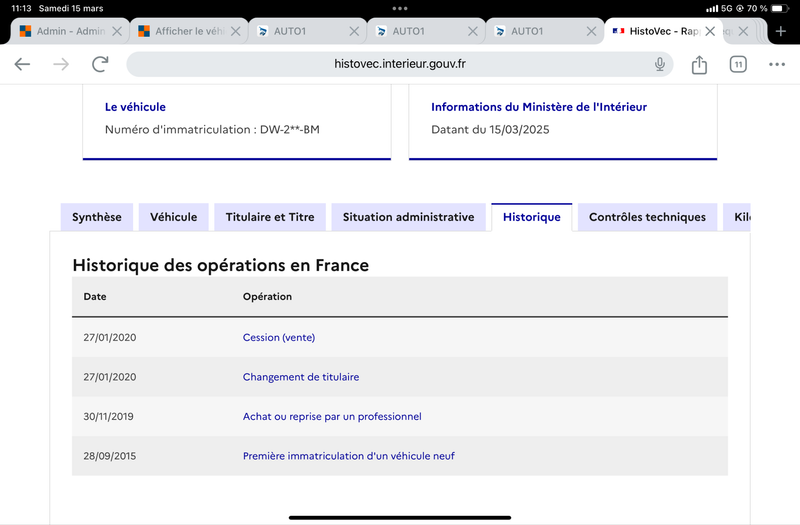Switch to Titulaire et Titre tab
The width and height of the screenshot is (800, 525).
270,217
